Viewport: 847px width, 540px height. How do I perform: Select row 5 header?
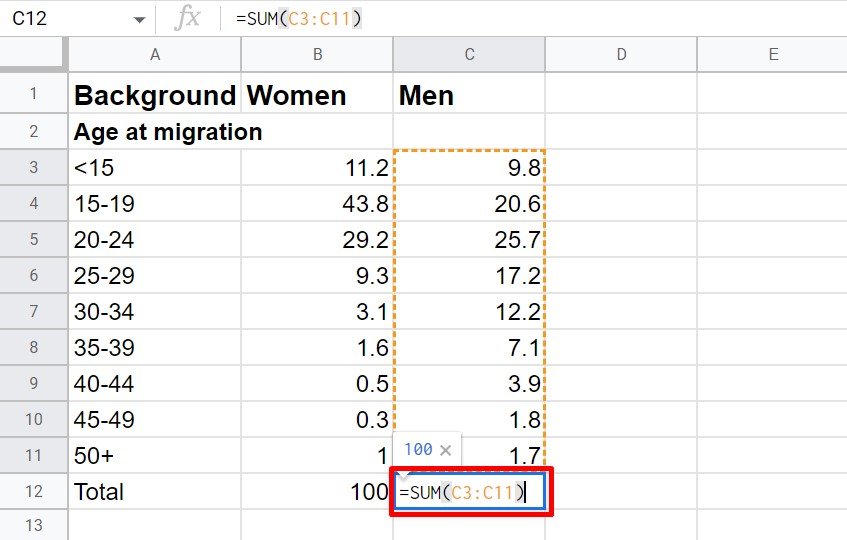click(x=33, y=239)
